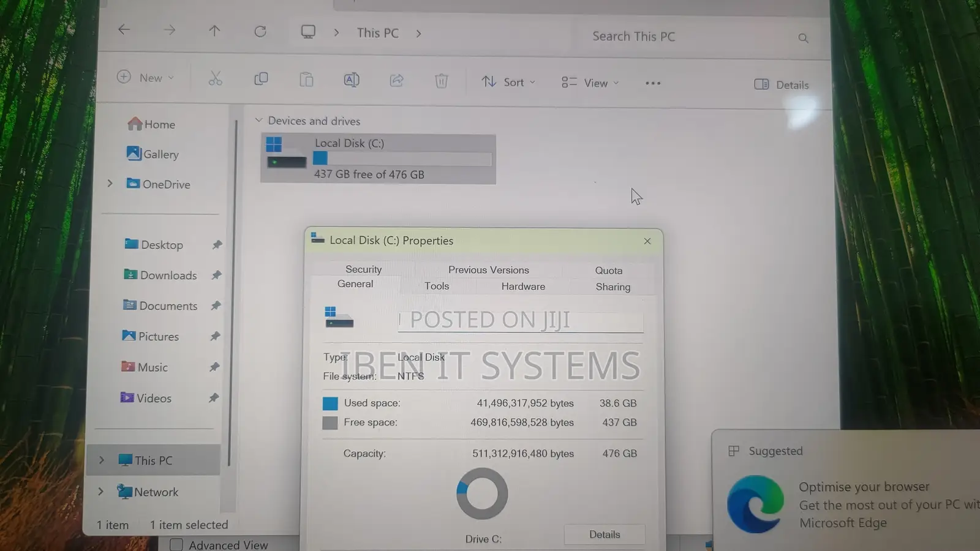This screenshot has height=551, width=980.
Task: Unpin Pictures using its pin icon
Action: (x=215, y=336)
